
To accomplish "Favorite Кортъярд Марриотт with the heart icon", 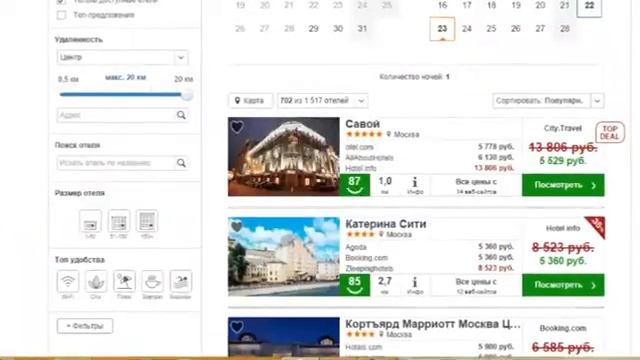I will 237,327.
